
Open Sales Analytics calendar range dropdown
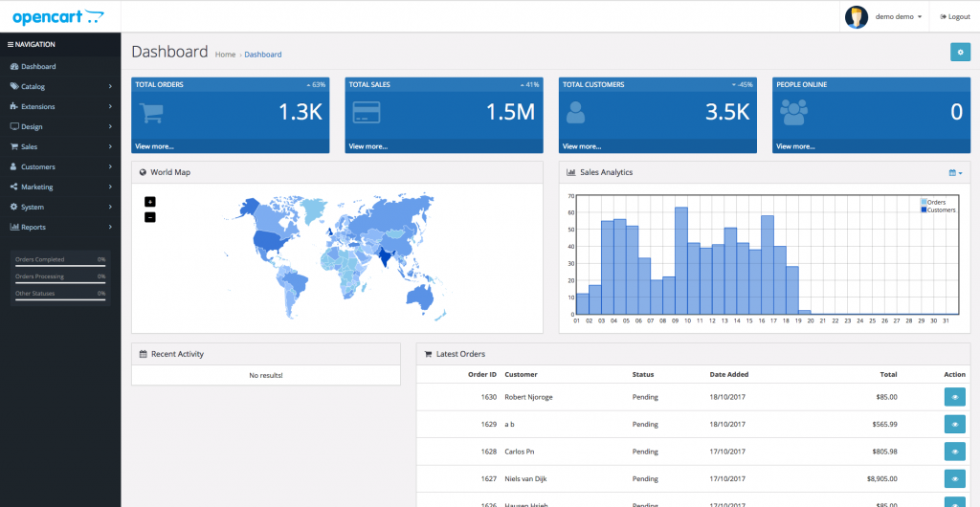[x=954, y=173]
